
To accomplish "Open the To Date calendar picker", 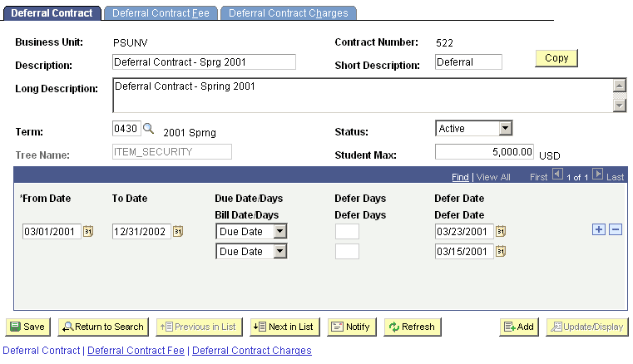I will point(178,231).
